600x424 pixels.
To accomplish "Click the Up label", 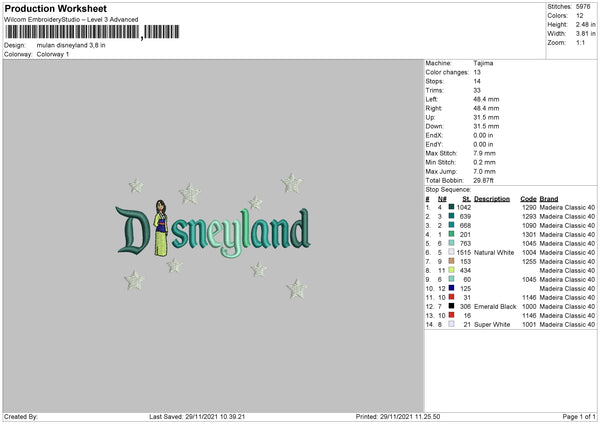I will (430, 117).
